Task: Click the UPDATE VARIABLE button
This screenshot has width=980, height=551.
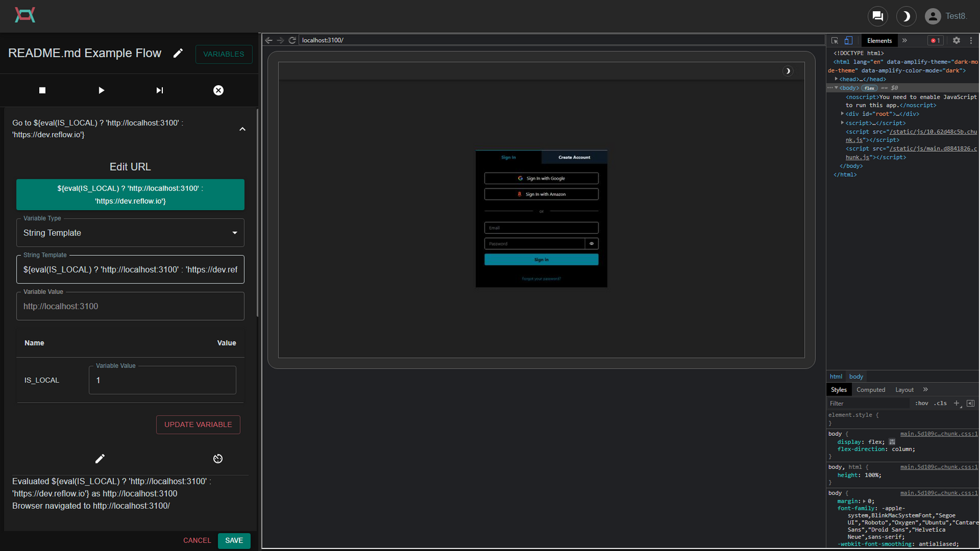Action: [x=198, y=424]
